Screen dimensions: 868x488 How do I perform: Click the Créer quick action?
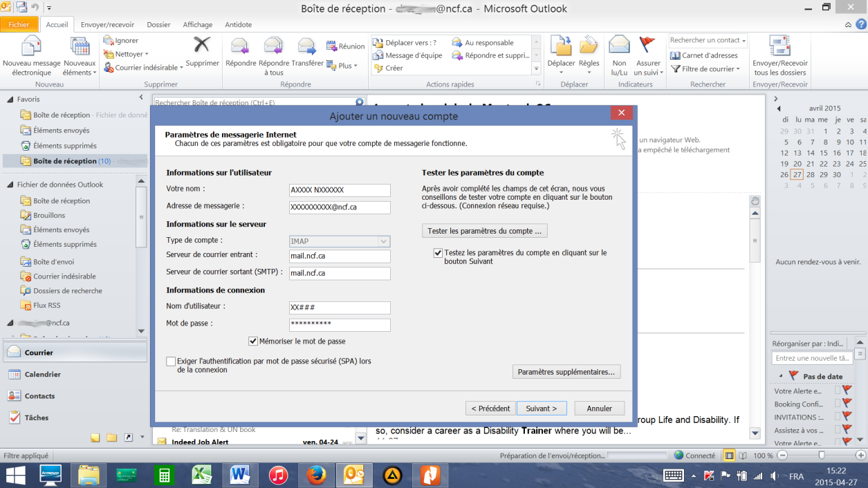[x=388, y=68]
